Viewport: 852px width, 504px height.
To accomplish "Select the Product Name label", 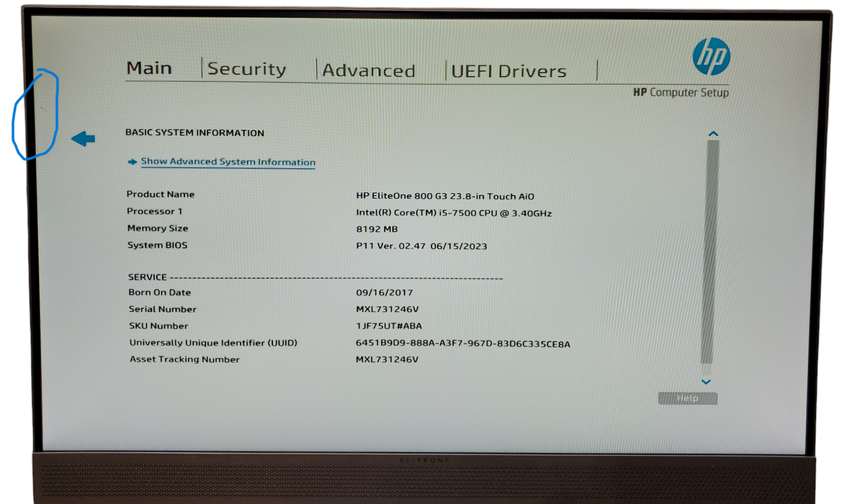I will 161,194.
